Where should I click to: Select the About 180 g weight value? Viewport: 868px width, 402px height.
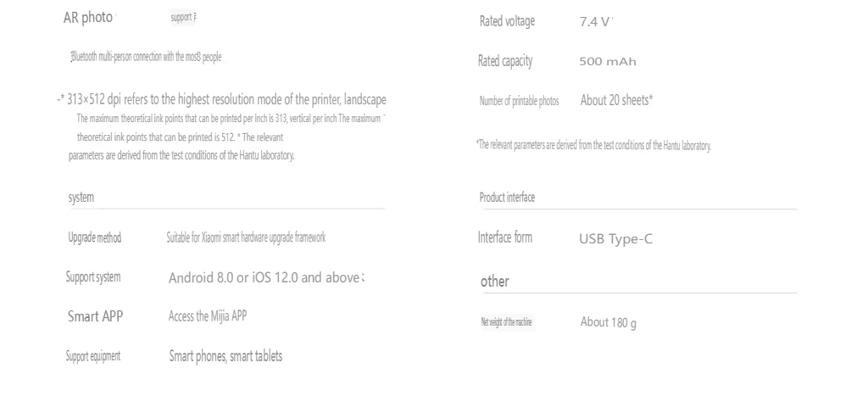(608, 322)
